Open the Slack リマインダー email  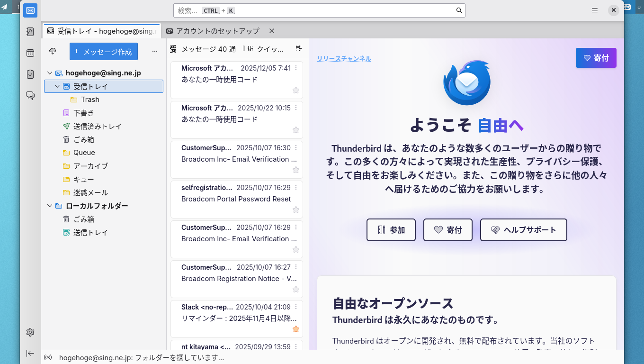[x=237, y=318]
